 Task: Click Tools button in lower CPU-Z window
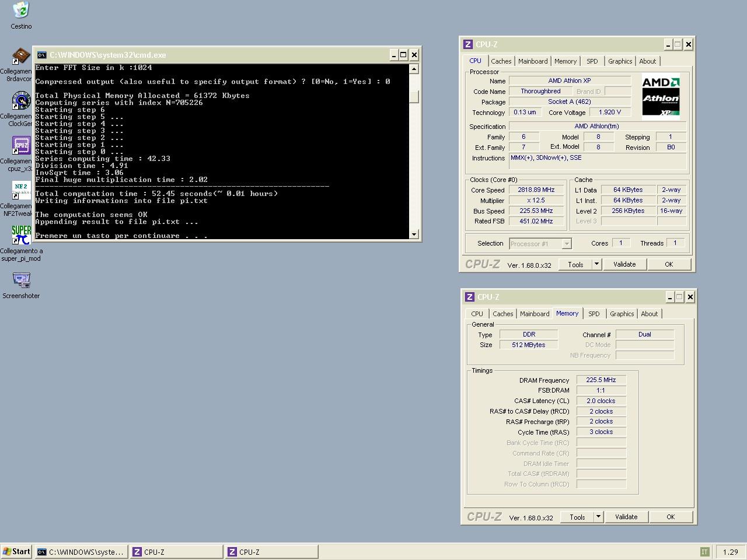pos(577,517)
